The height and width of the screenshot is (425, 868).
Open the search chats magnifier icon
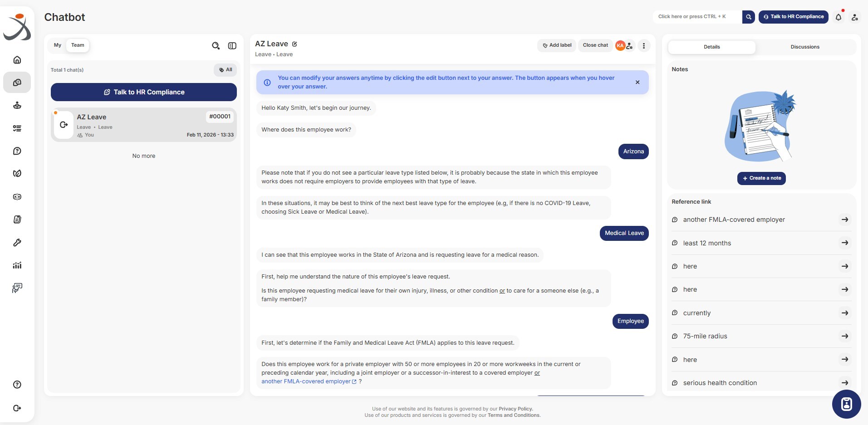[216, 46]
